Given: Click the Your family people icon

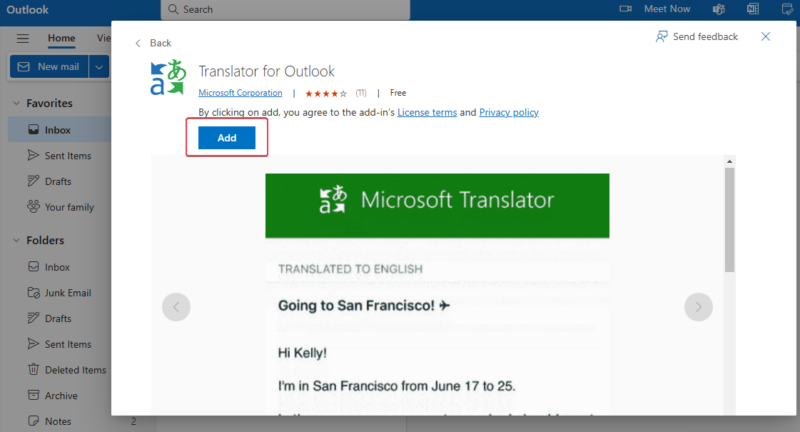Looking at the screenshot, I should coord(33,207).
